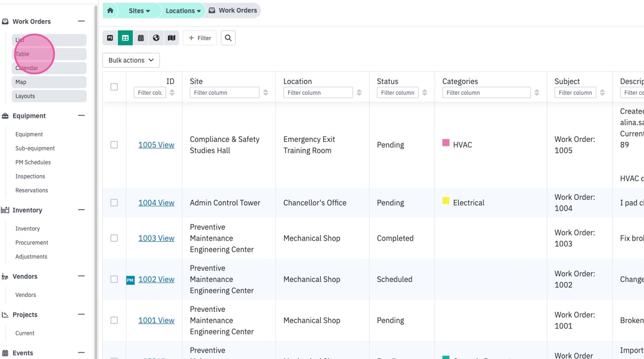Go to the Home breadcrumb icon
644x359 pixels.
tap(110, 11)
